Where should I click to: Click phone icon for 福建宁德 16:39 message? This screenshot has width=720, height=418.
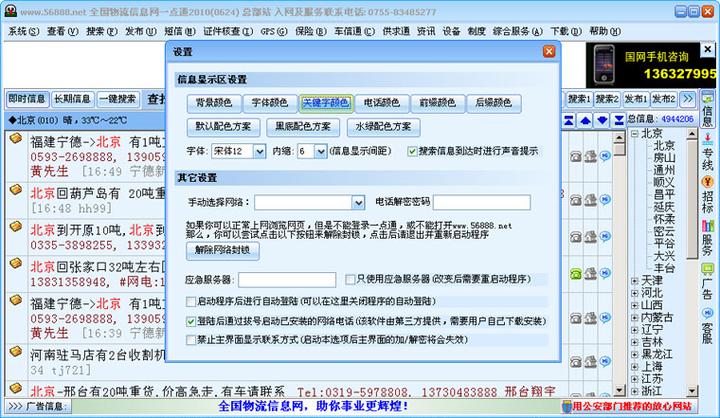tap(575, 318)
